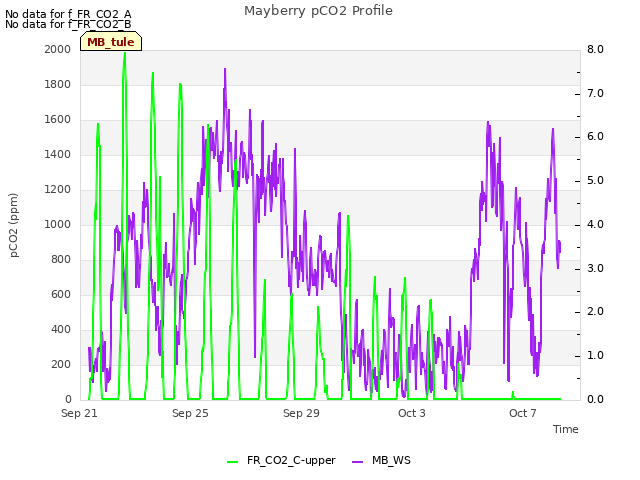This screenshot has width=640, height=480.
Task: Click the Sep 29 x-axis tick label
Action: pos(301,413)
